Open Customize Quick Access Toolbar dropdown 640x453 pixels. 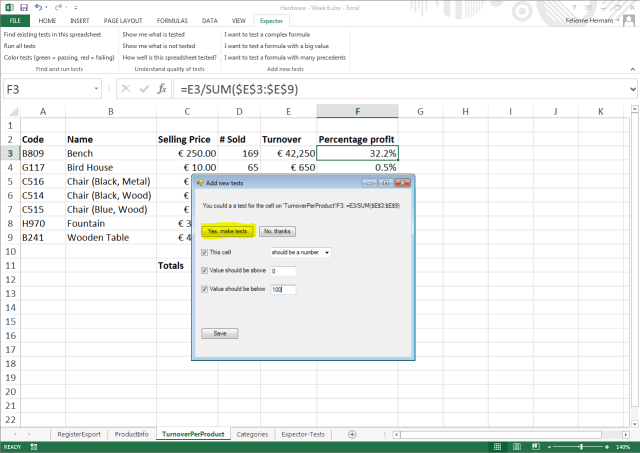(76, 8)
